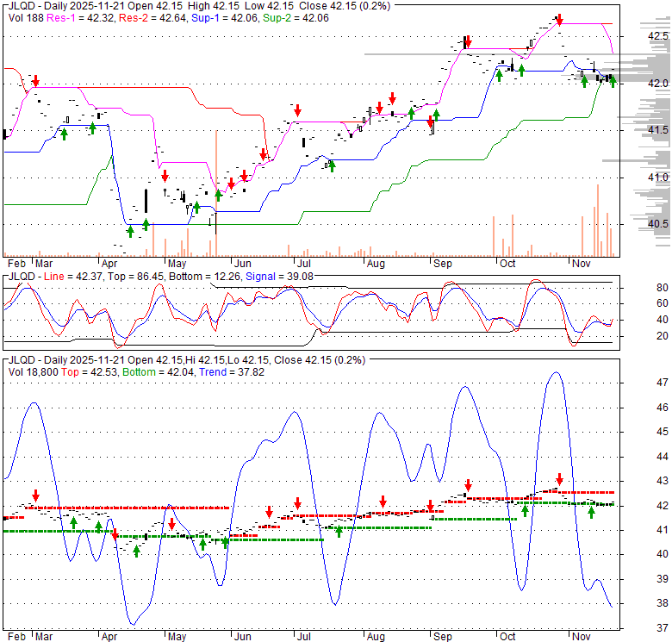Click the Sep month label under top chart
The height and width of the screenshot is (642, 672).
point(442,262)
